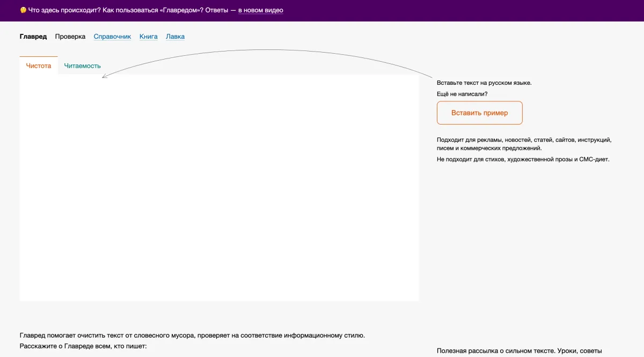Click the «Расскажите о Главреде всем» line

point(83,346)
